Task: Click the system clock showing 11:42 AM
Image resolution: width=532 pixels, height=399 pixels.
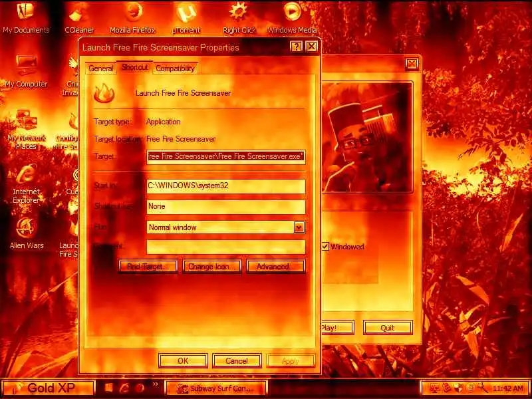Action: [508, 388]
